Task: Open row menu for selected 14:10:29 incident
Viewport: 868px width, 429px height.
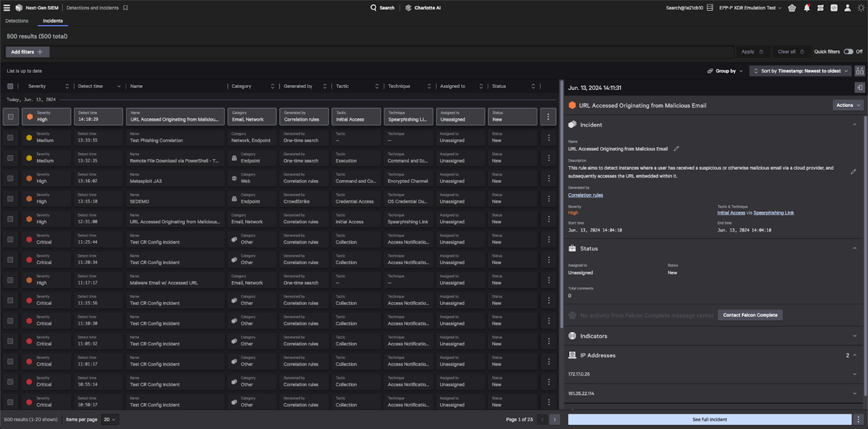Action: click(548, 117)
